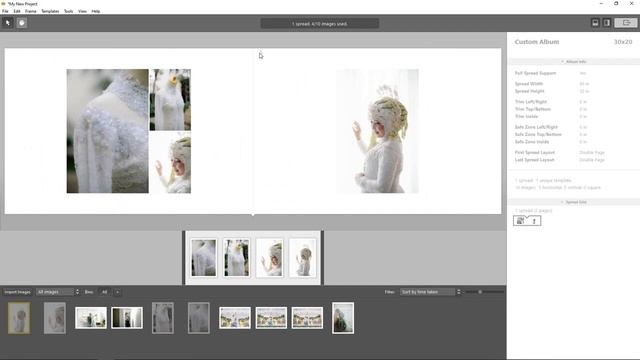Click the spread status bar '1 spread'
The height and width of the screenshot is (360, 640).
(320, 24)
